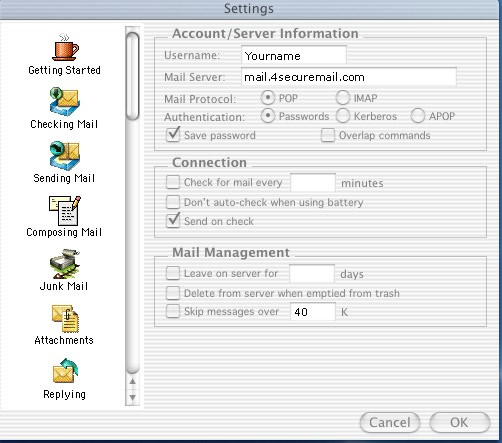Select the Attachments category icon

(x=65, y=319)
